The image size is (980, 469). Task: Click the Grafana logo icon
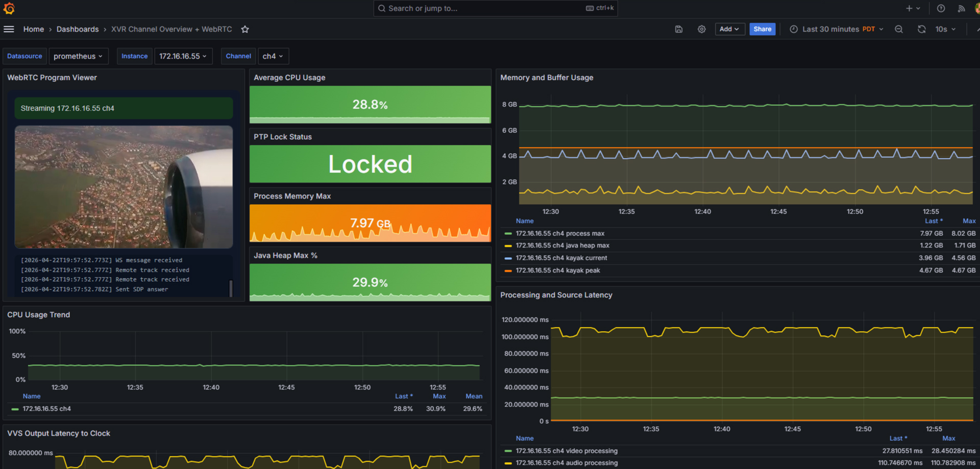[9, 8]
